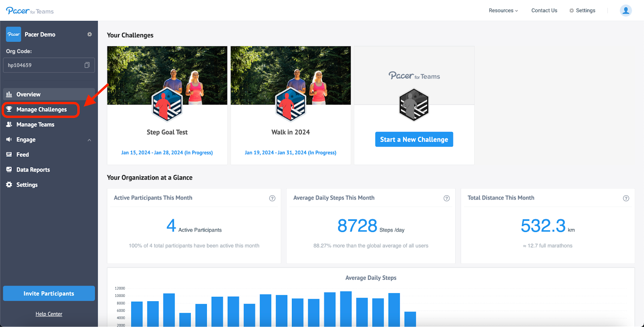Image resolution: width=644 pixels, height=327 pixels.
Task: Click the Walk in 2024 title
Action: pyautogui.click(x=291, y=132)
